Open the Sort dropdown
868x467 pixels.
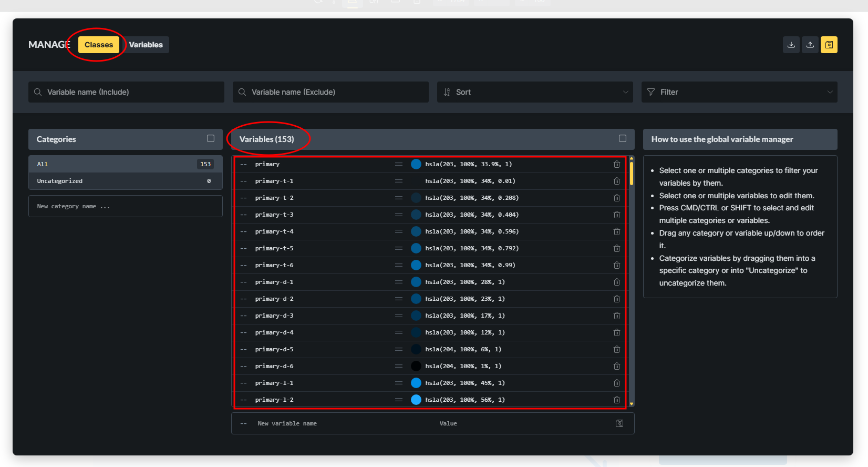(535, 92)
